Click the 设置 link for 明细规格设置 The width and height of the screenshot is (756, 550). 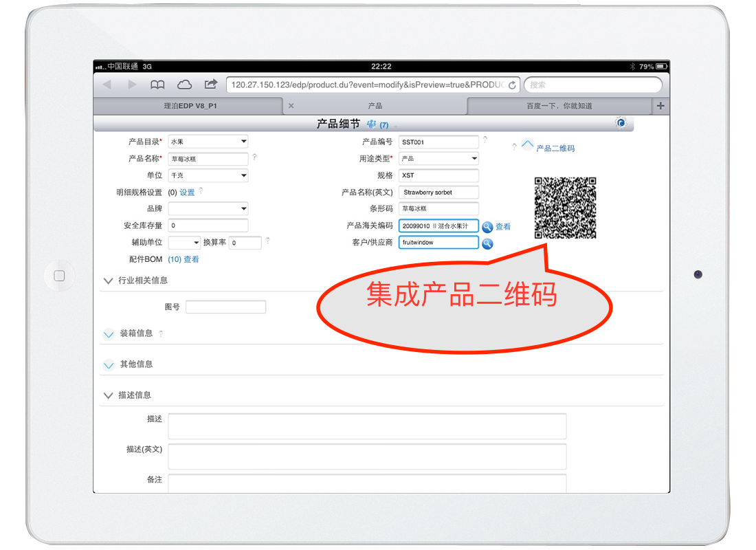(187, 192)
